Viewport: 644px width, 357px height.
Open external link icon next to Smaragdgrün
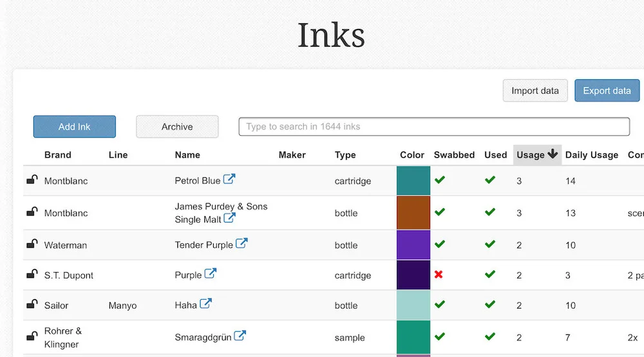pyautogui.click(x=240, y=336)
